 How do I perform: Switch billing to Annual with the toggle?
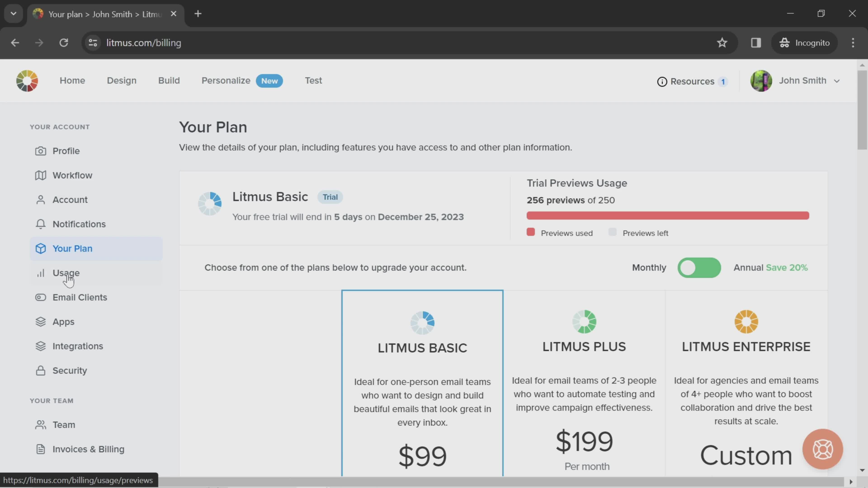point(700,268)
